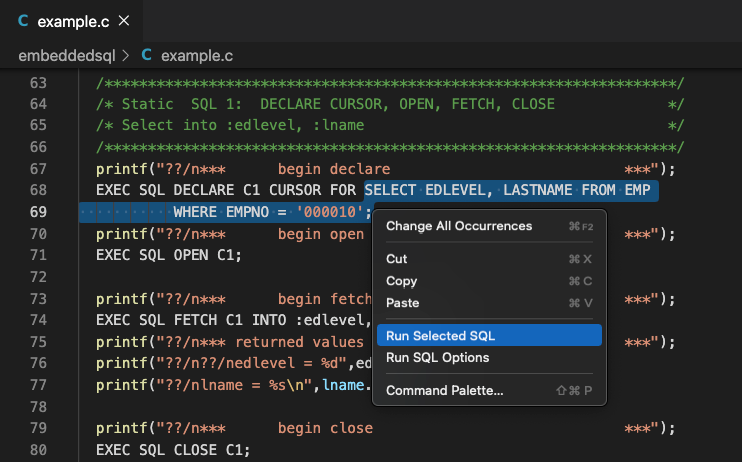Click line number 69 in gutter
The height and width of the screenshot is (462, 742).
point(38,212)
